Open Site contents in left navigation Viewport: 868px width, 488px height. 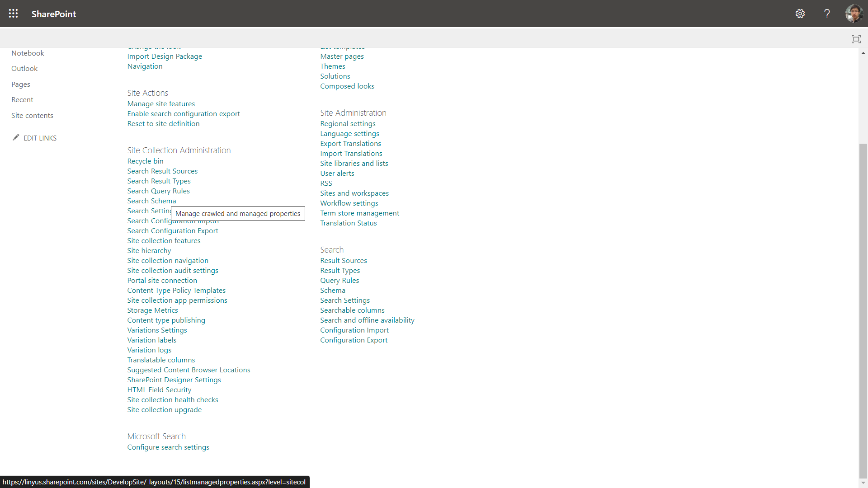coord(32,116)
